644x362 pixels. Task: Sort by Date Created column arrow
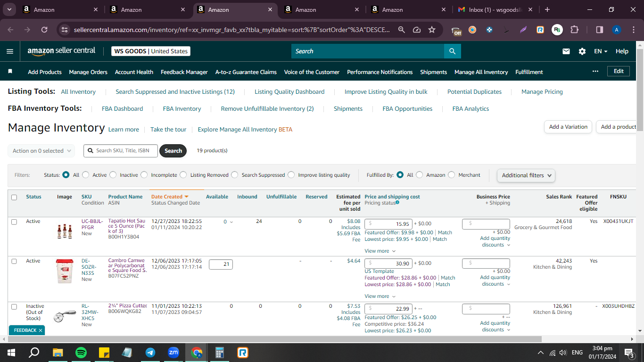click(x=186, y=197)
